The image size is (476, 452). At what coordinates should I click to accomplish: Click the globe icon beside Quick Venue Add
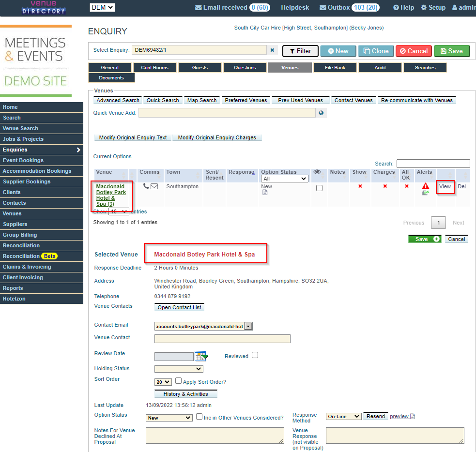(x=321, y=113)
